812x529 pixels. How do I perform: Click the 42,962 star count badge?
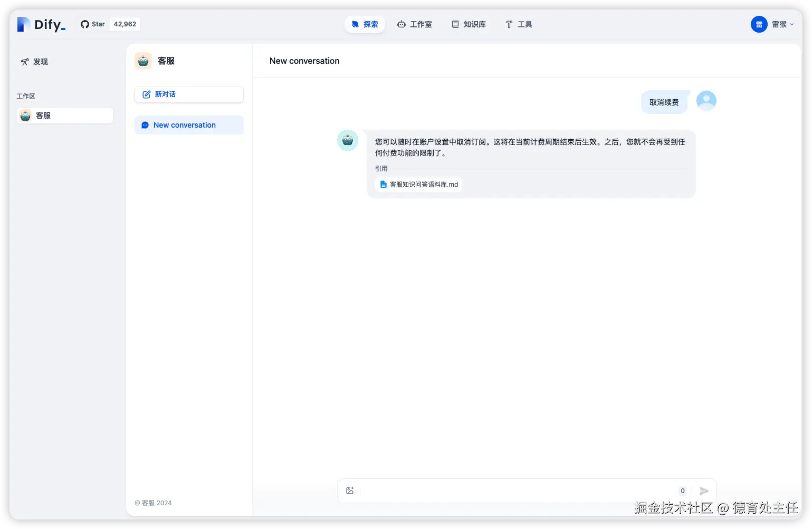125,24
